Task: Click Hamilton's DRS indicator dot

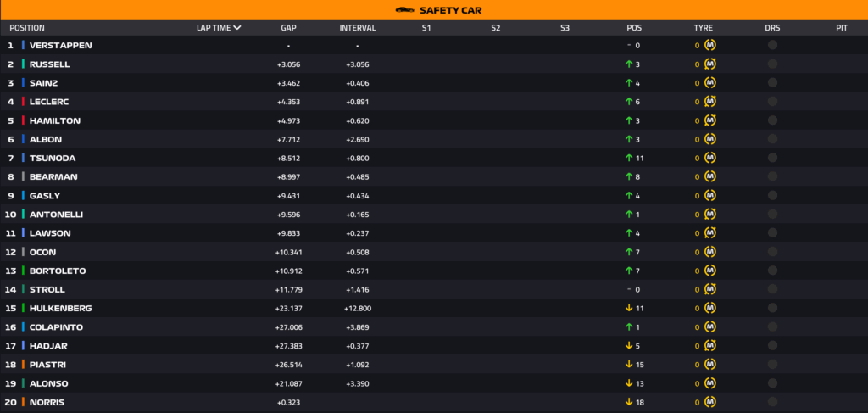Action: (772, 120)
